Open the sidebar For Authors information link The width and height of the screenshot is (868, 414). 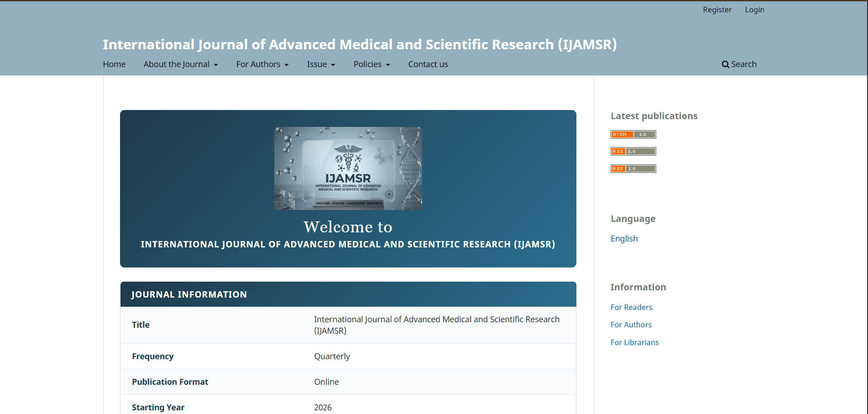[631, 325]
